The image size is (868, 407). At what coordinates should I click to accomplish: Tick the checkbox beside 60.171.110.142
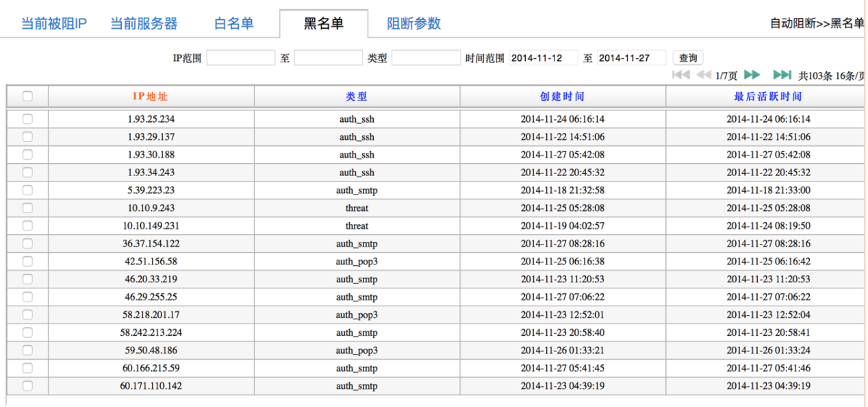point(27,386)
